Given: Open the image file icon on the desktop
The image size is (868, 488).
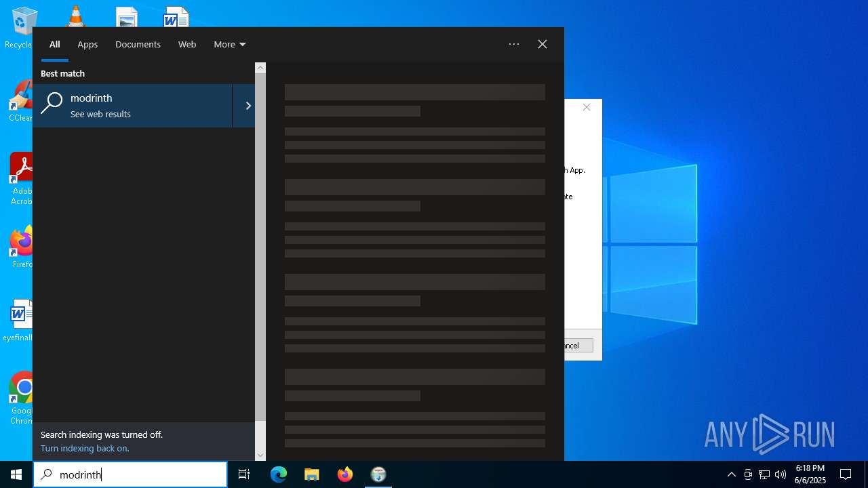Looking at the screenshot, I should 126,17.
